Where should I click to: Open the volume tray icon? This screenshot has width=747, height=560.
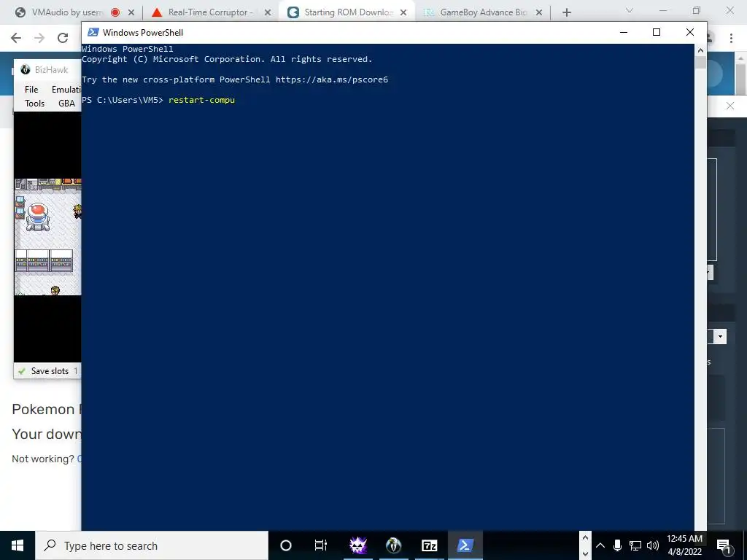653,545
